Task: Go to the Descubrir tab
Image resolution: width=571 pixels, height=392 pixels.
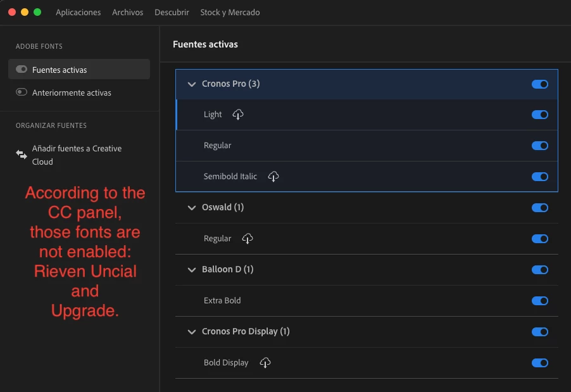Action: (172, 12)
